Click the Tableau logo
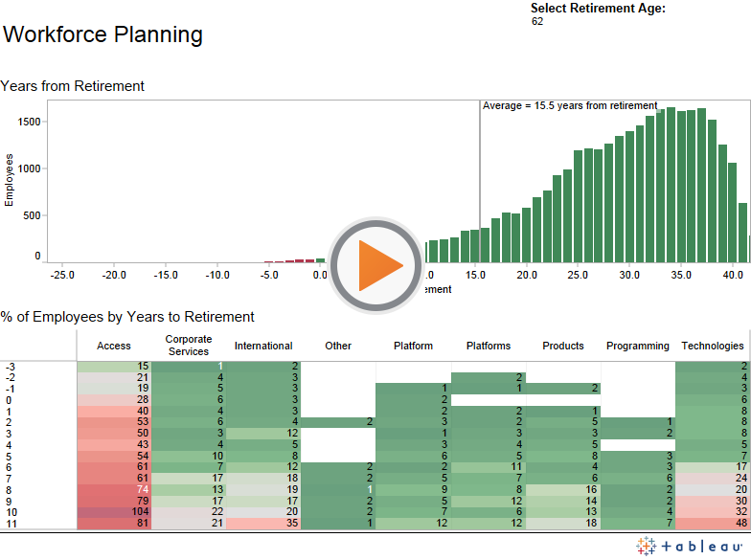 (692, 546)
